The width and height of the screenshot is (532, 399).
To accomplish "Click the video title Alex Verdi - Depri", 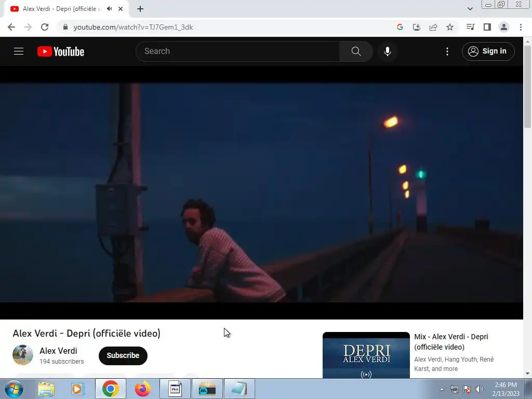I will (x=87, y=333).
